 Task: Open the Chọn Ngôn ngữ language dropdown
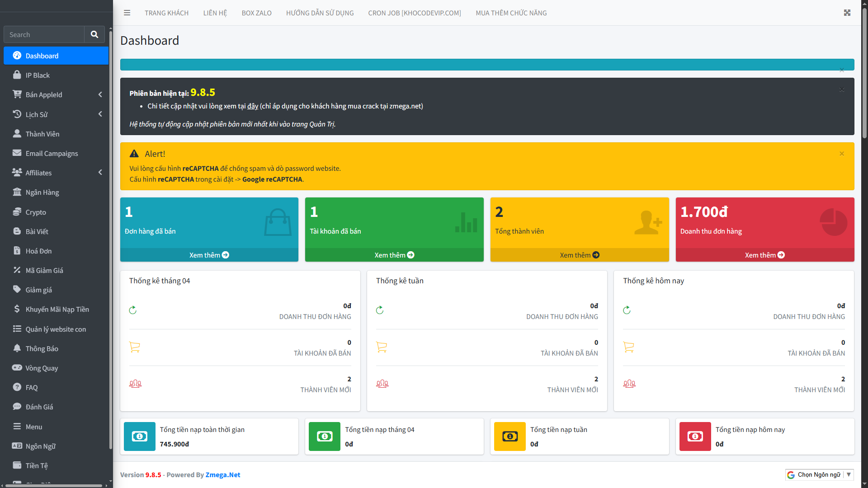(819, 474)
